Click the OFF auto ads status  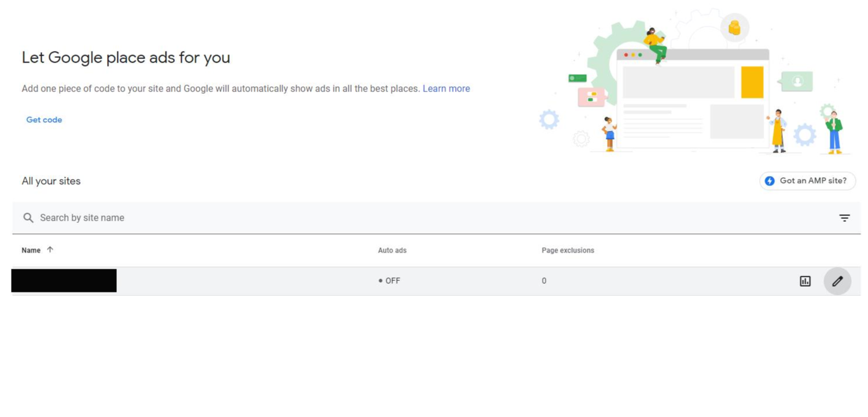(389, 281)
